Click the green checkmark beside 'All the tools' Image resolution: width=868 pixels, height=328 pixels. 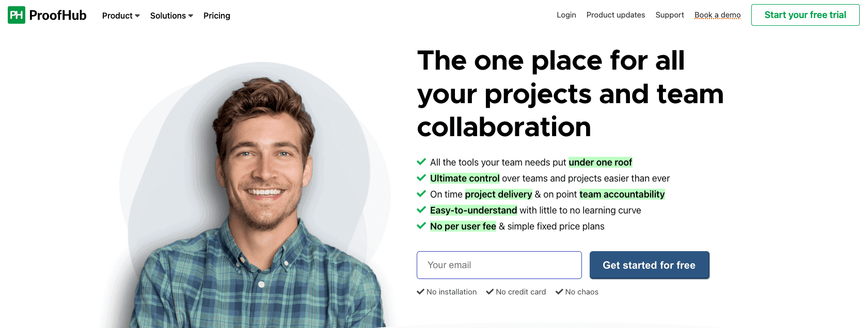[421, 161]
